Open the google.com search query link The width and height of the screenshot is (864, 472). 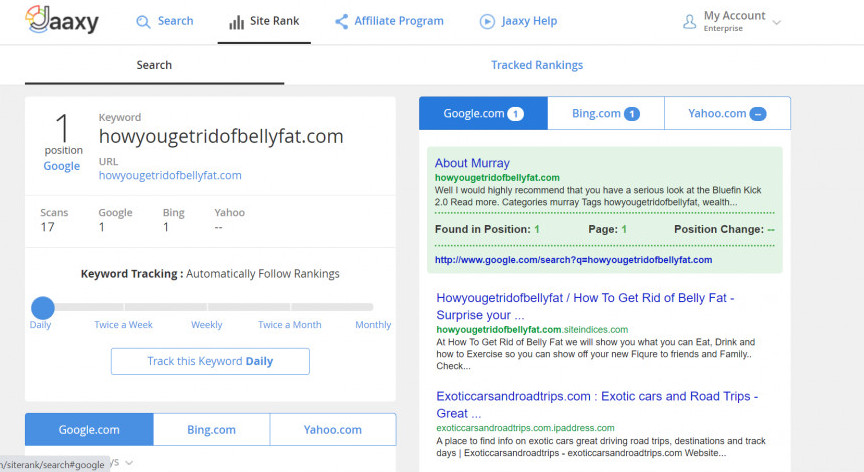click(x=573, y=260)
